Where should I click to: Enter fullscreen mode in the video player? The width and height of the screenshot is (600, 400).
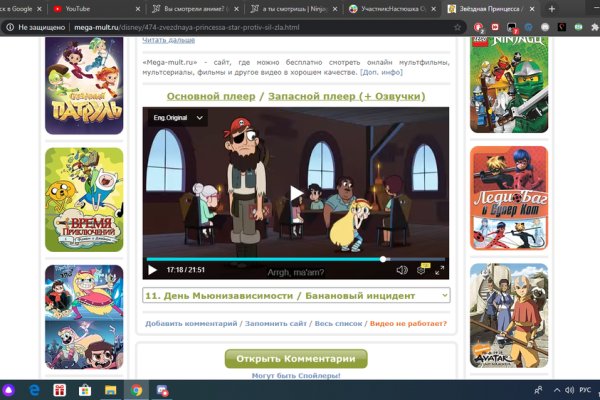pos(440,269)
